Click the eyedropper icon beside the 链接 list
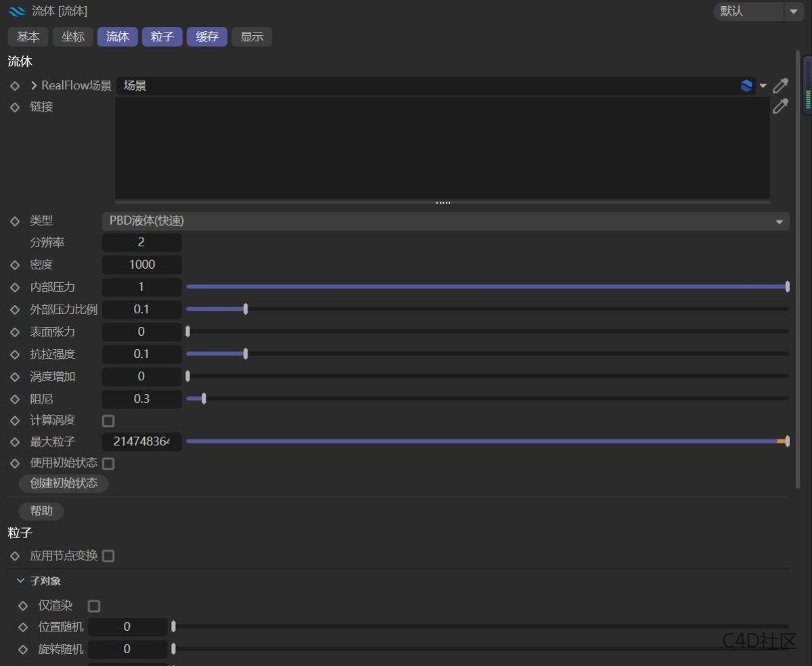 pyautogui.click(x=781, y=106)
